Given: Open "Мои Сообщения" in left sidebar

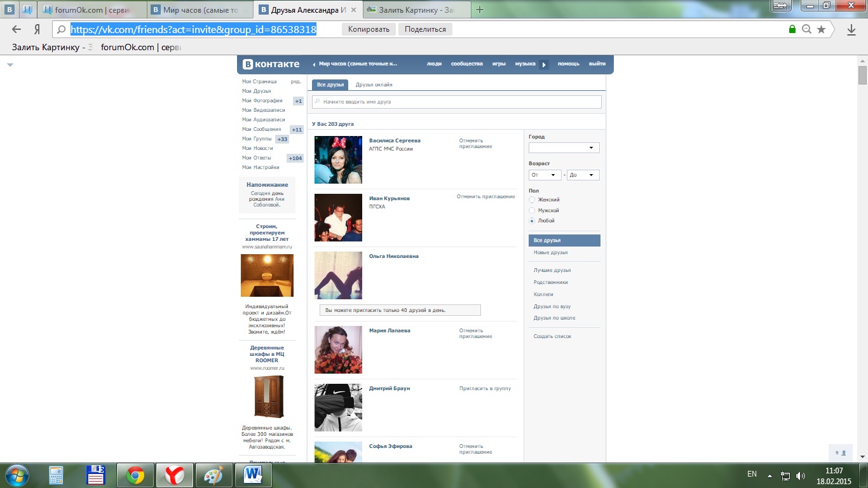Looking at the screenshot, I should (x=261, y=129).
